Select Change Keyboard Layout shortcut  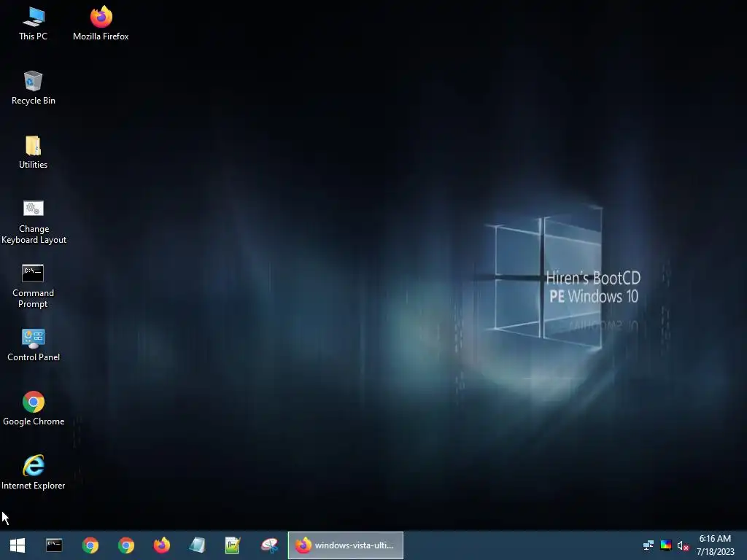[34, 222]
